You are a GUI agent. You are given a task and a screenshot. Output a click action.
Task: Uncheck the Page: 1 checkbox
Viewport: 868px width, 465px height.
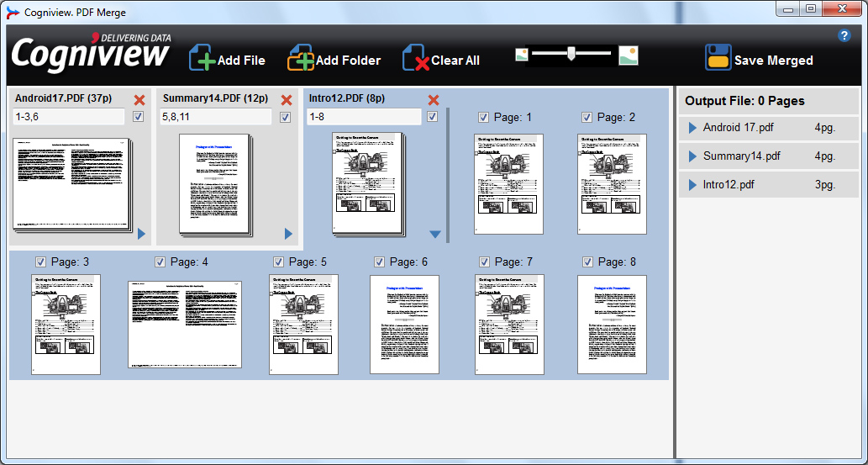(x=483, y=118)
